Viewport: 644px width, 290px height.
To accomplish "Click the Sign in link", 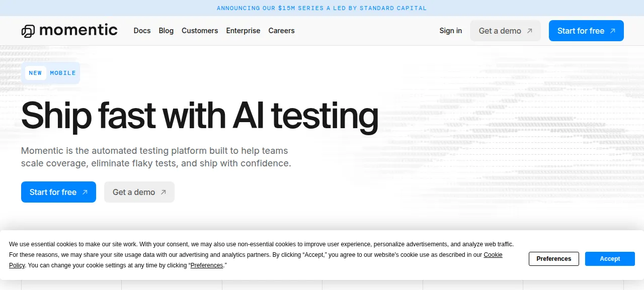I will [x=450, y=31].
